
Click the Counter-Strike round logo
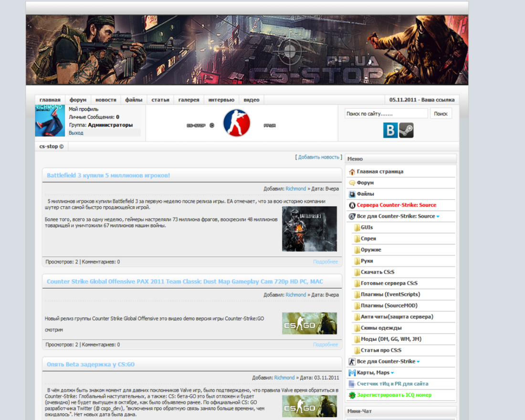coord(236,123)
